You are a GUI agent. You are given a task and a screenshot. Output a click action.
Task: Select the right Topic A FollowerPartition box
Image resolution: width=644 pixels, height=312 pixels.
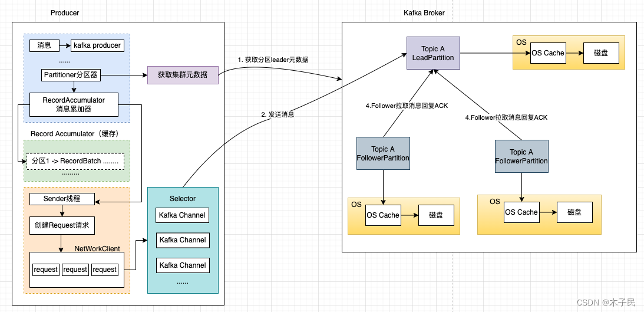(521, 156)
